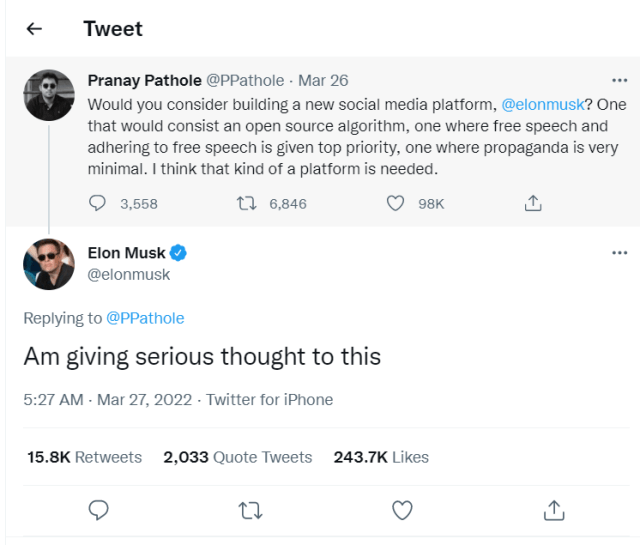640x545 pixels.
Task: View the 15.8K Retweets list
Action: [85, 457]
